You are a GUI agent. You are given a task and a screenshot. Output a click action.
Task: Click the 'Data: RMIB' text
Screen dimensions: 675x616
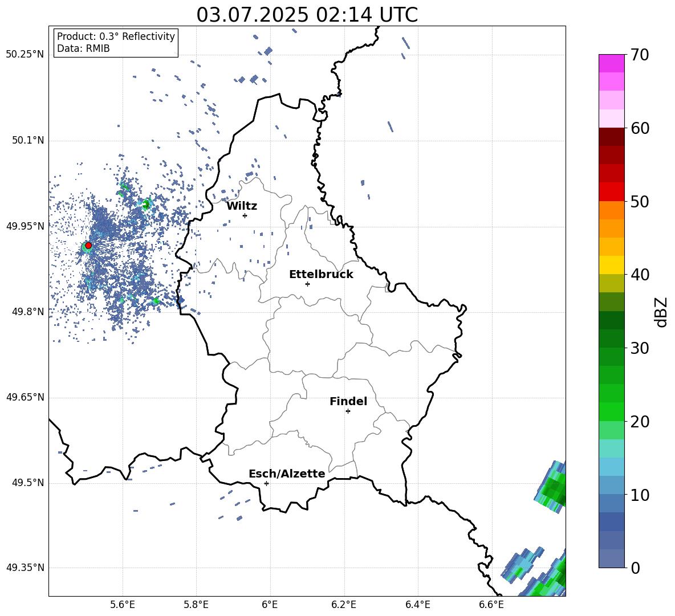(x=83, y=48)
